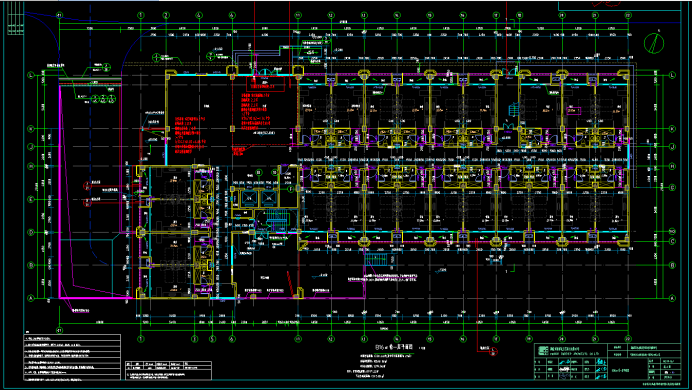
Task: Click grid bubble L on the left edge
Action: click(x=31, y=75)
